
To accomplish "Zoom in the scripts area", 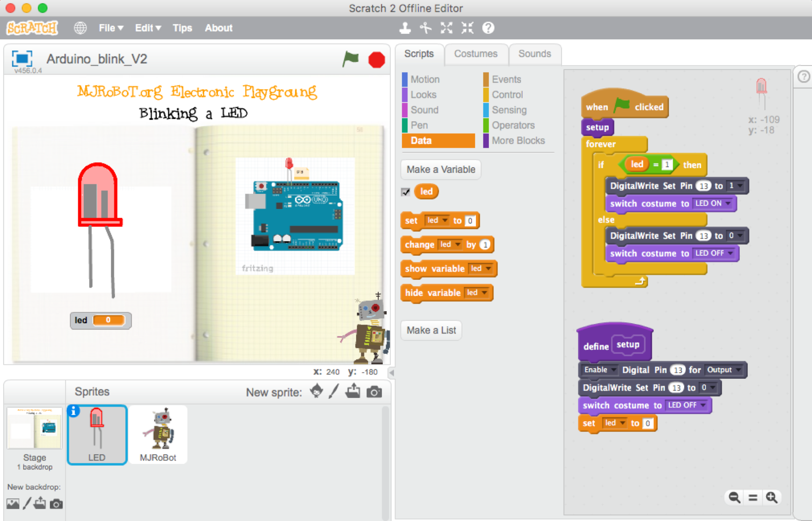I will click(x=772, y=497).
